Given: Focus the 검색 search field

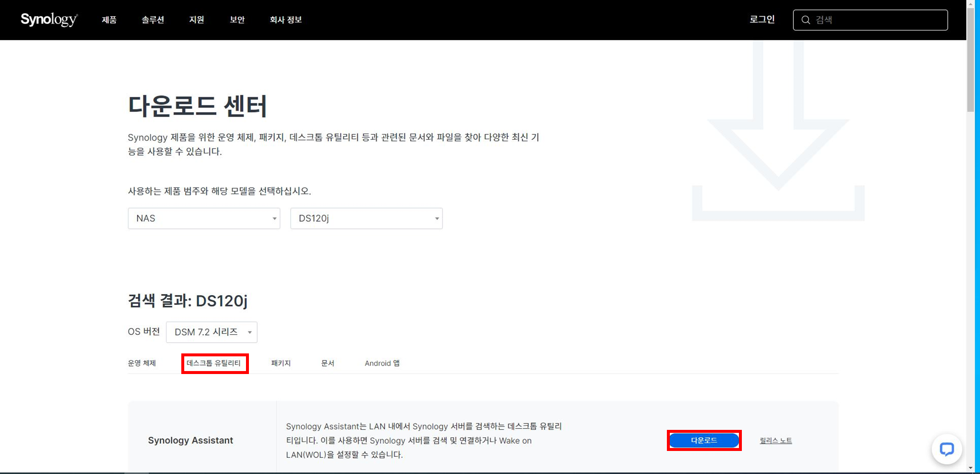Looking at the screenshot, I should coord(870,20).
